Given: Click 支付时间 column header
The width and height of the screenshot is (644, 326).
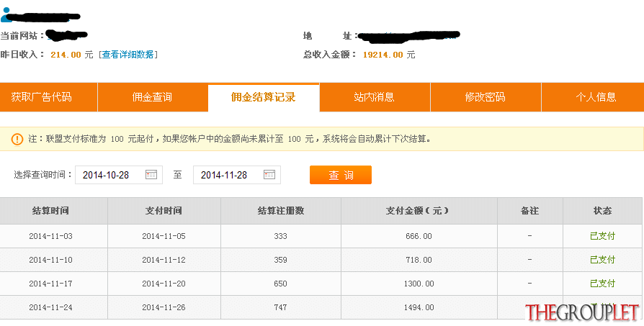Looking at the screenshot, I should point(164,211).
